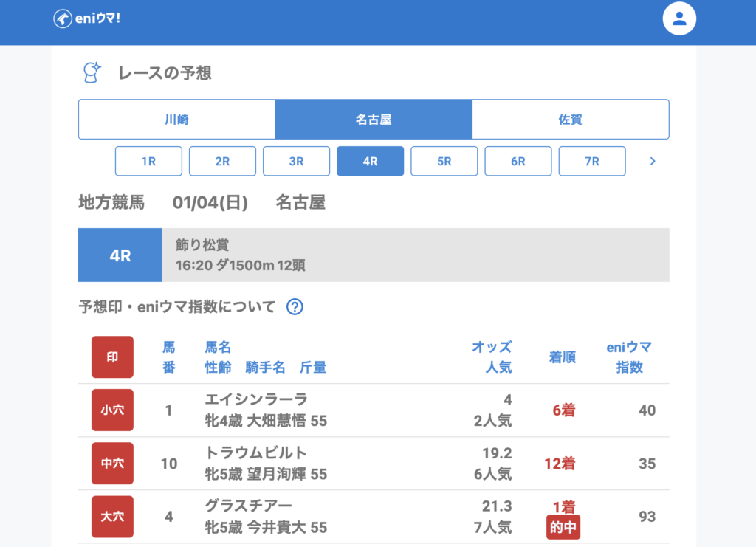Click the 予想印・eniウマ指数について info link

coord(177,307)
